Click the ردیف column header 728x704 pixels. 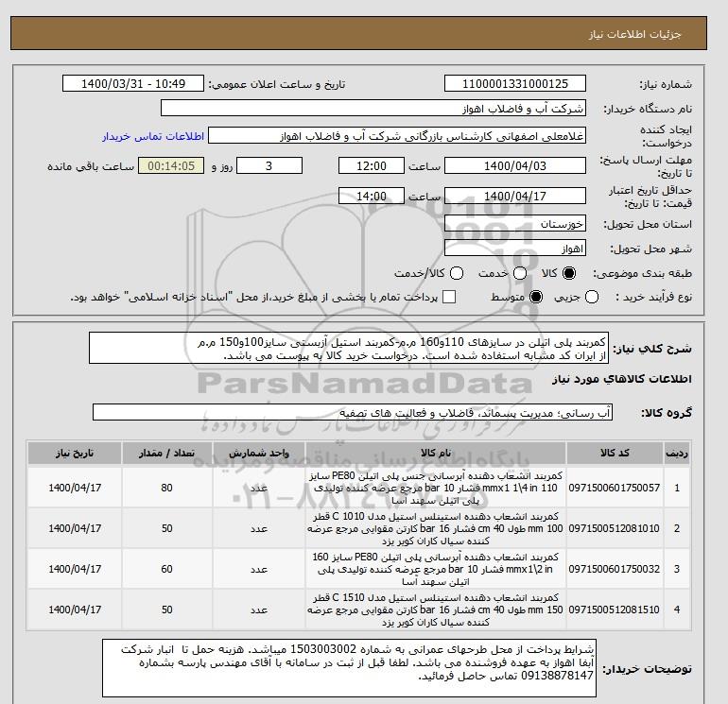[x=676, y=453]
